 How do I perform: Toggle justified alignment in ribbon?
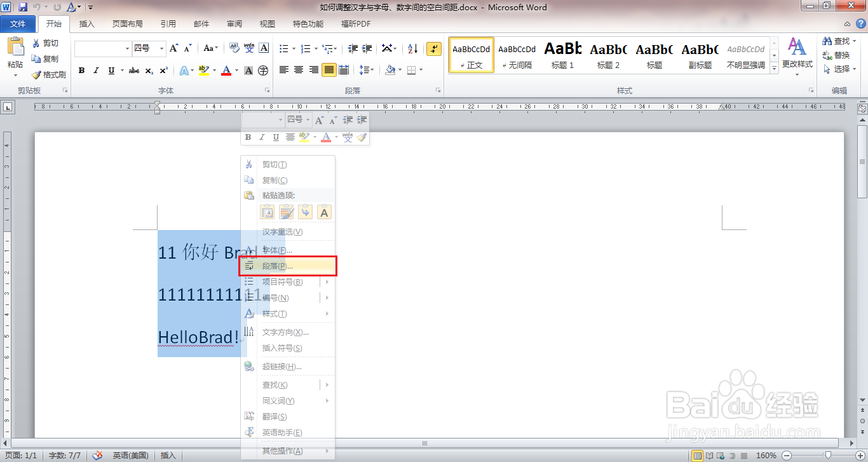329,70
